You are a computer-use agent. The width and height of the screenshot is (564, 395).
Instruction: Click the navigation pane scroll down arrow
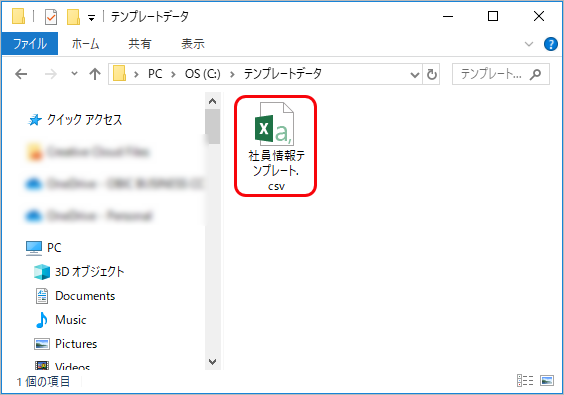(212, 362)
